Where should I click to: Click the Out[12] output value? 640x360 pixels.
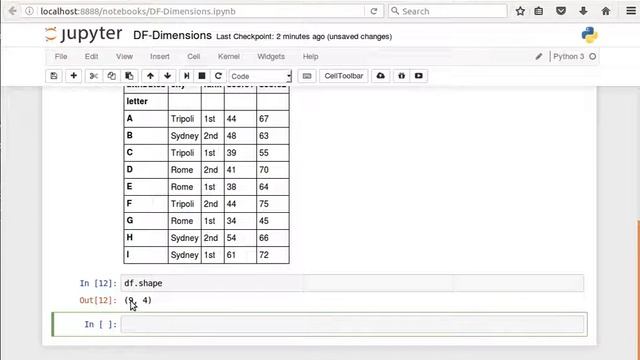pos(138,300)
